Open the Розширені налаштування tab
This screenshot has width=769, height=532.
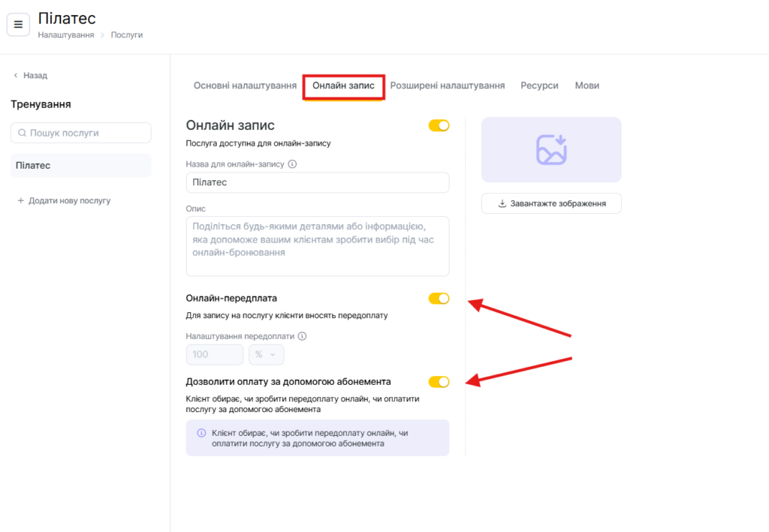447,86
